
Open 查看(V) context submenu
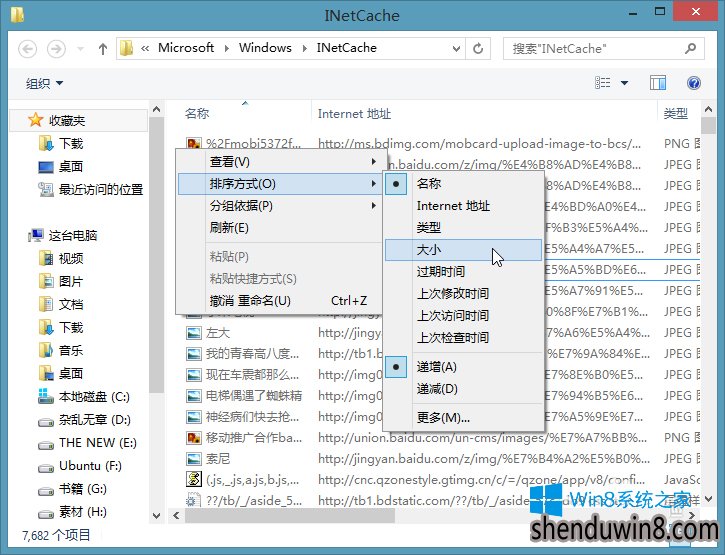coord(279,162)
